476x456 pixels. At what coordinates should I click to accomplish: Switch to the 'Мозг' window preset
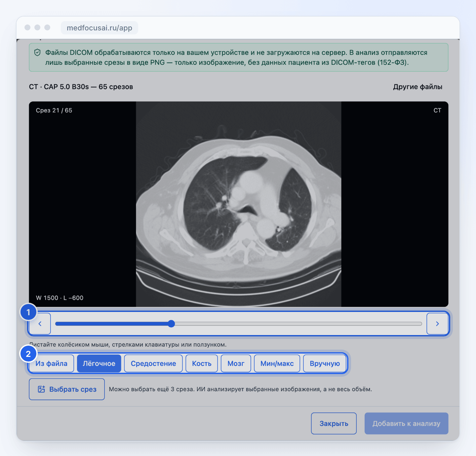236,363
